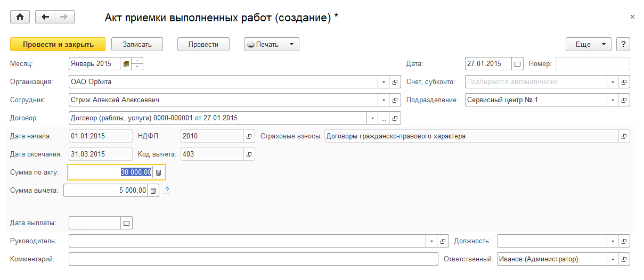Click the Месяц spinner stepper
The width and height of the screenshot is (644, 280).
point(137,64)
